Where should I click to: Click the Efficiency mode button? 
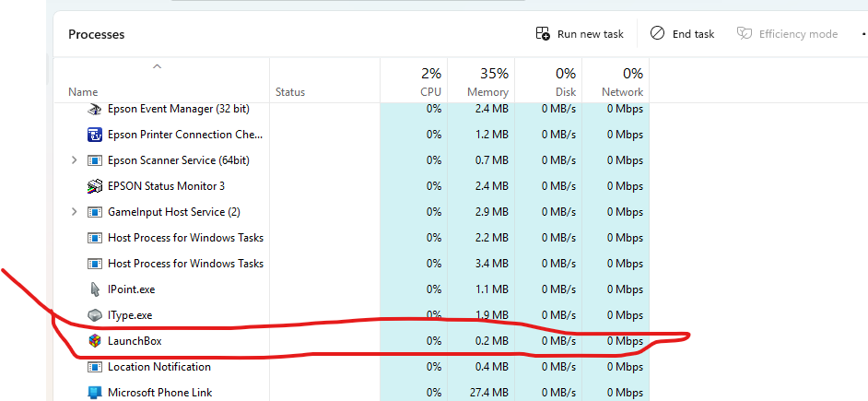[x=787, y=34]
